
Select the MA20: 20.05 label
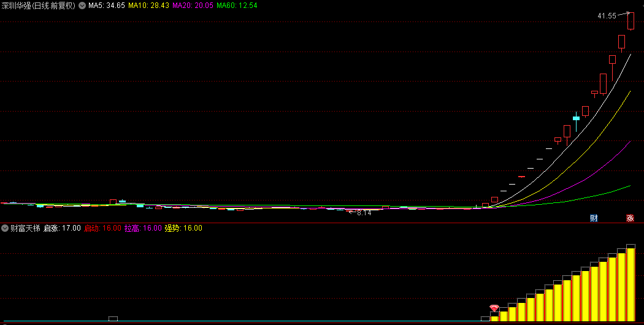tap(193, 6)
